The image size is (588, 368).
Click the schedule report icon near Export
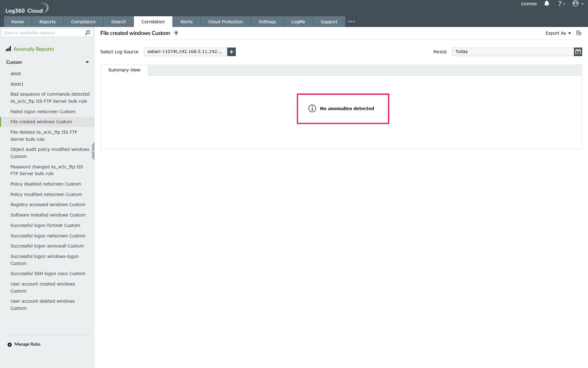pyautogui.click(x=579, y=33)
